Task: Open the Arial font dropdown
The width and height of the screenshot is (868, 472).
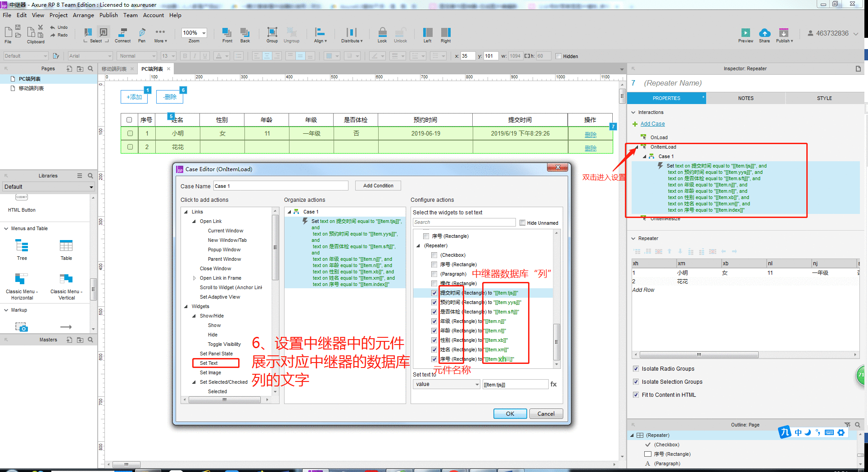Action: click(x=90, y=56)
